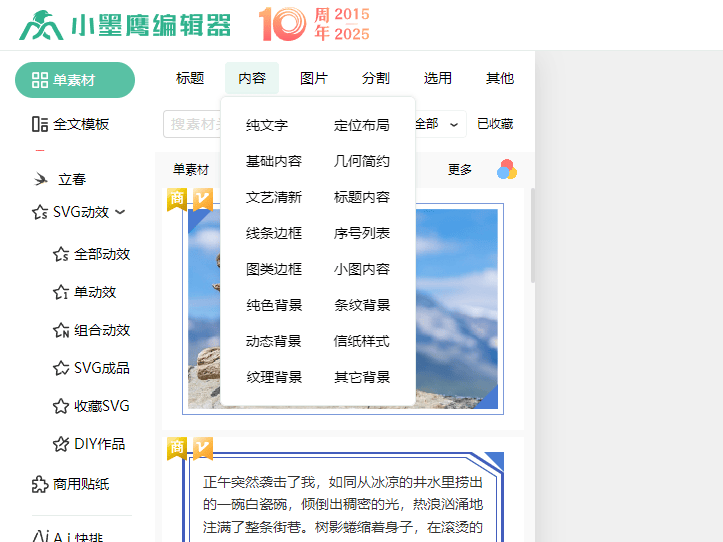Click the 组合动效 star icon

tap(60, 330)
